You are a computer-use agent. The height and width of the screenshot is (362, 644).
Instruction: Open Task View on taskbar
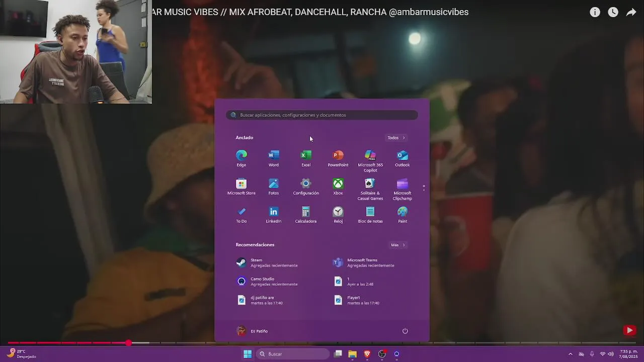pos(338,354)
